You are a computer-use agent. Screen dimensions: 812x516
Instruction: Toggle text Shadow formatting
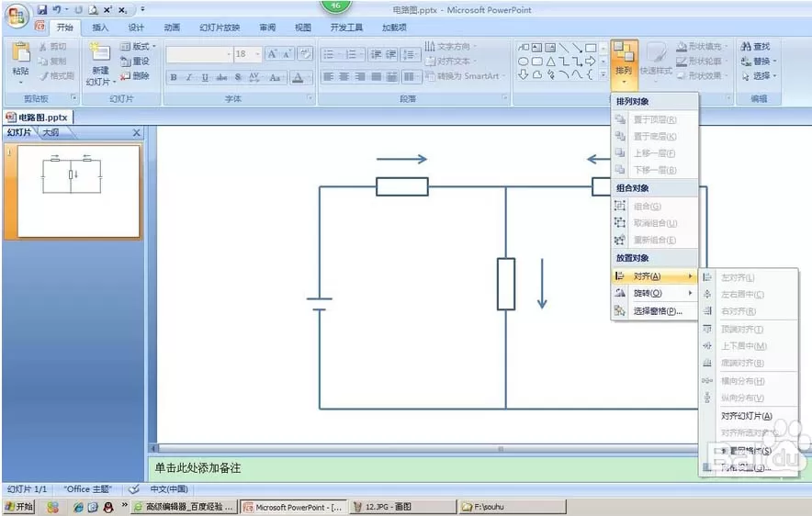[238, 77]
